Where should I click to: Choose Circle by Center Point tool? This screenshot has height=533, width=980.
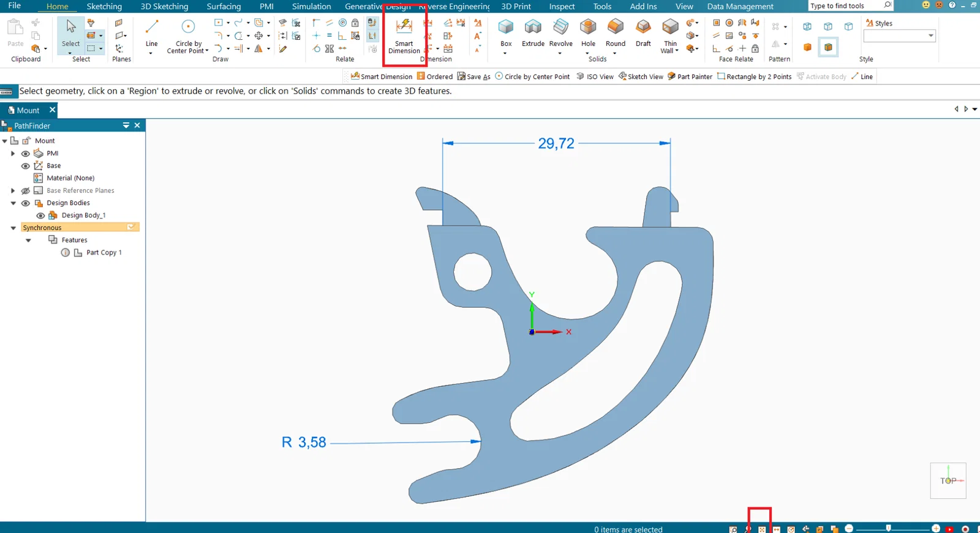(x=188, y=36)
